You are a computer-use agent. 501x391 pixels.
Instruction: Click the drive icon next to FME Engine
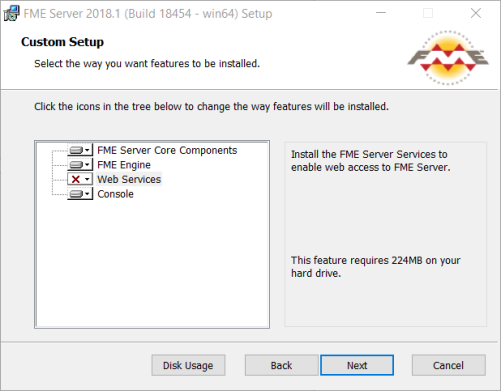click(x=76, y=165)
